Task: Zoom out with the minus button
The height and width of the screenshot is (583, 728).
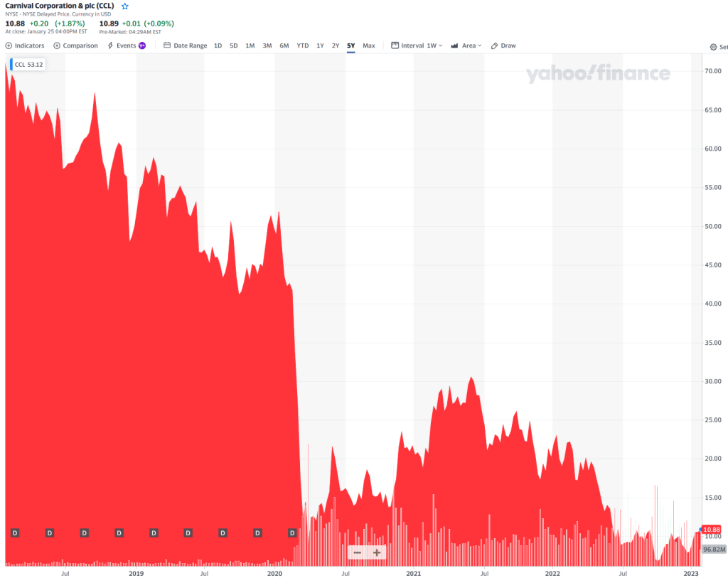Action: click(x=358, y=552)
